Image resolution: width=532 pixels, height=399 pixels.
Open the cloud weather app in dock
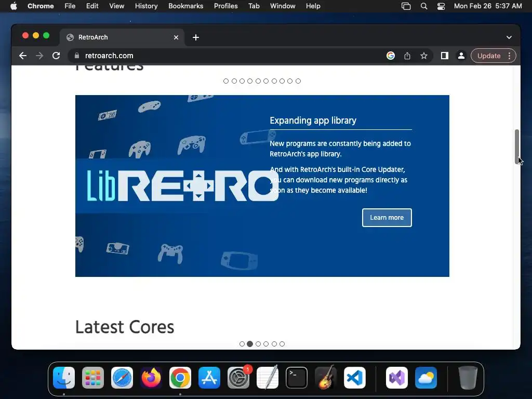pyautogui.click(x=426, y=378)
